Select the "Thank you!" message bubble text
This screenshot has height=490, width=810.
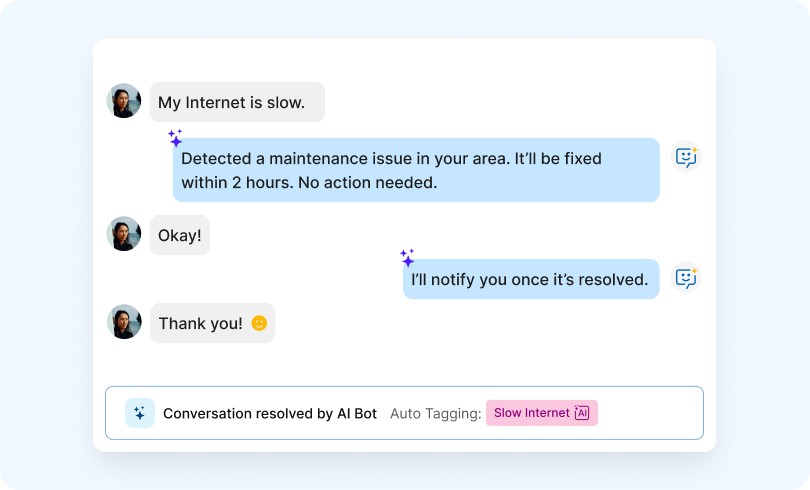pyautogui.click(x=200, y=323)
